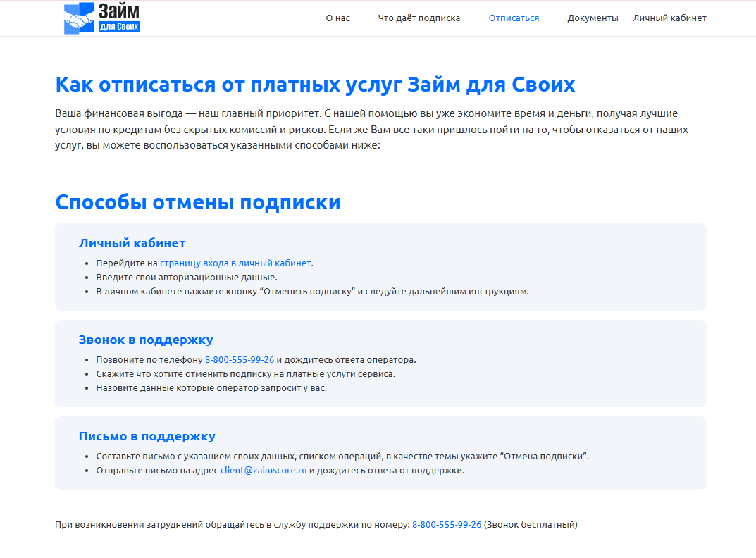
Task: Follow the страницу входа в личный кабинет link
Action: [x=235, y=263]
